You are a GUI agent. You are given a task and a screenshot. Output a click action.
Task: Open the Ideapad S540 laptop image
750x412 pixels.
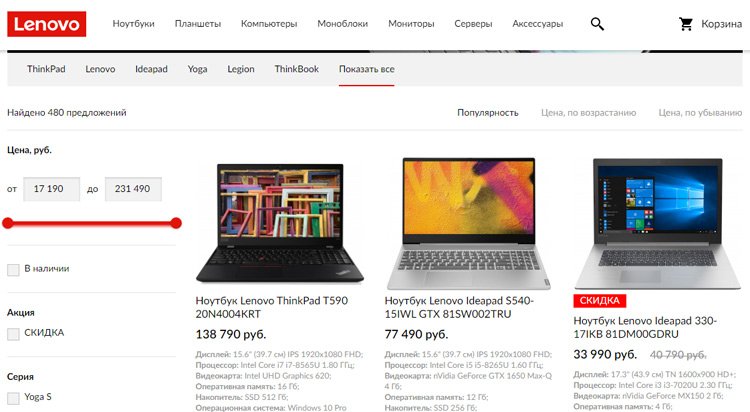[469, 223]
